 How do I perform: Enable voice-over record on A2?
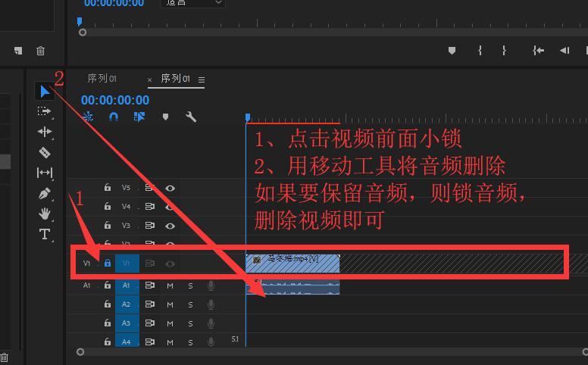pyautogui.click(x=211, y=304)
